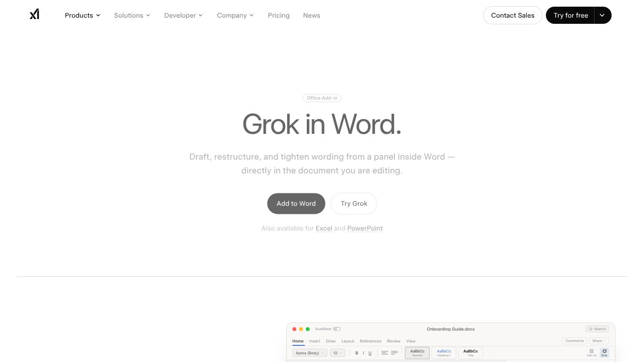Screen dimensions: 644x362
Task: Toggle the AutoSave switch in Word mockup
Action: [x=337, y=329]
